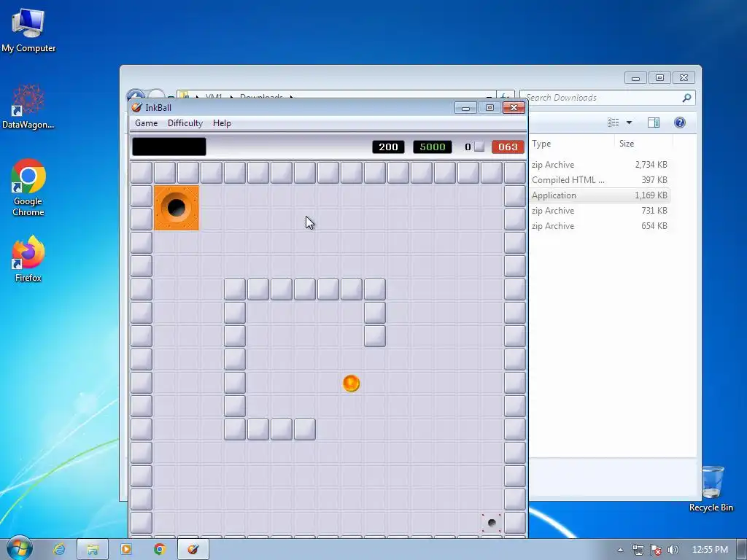Select the DataWagon desktop shortcut
The image size is (747, 560).
click(28, 106)
